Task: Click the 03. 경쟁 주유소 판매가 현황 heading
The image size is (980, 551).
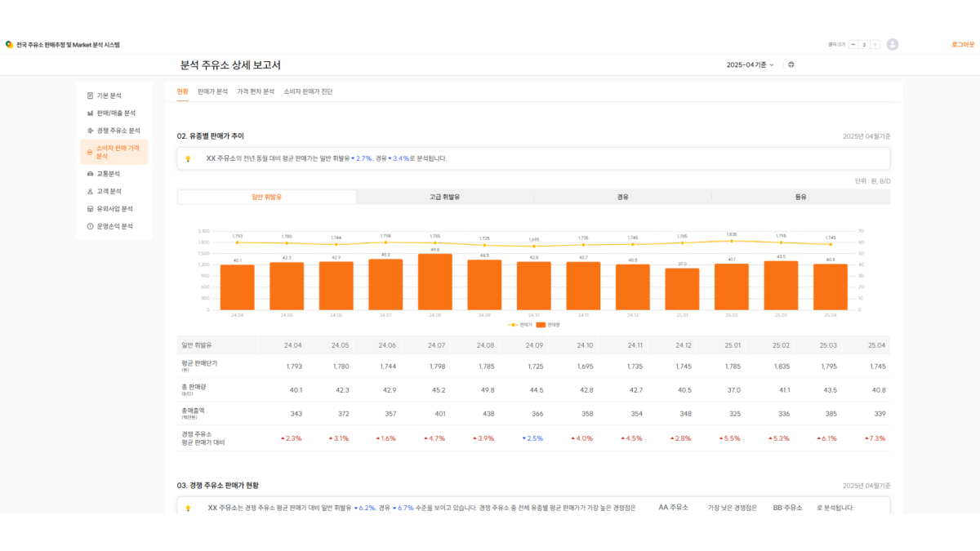Action: coord(218,486)
